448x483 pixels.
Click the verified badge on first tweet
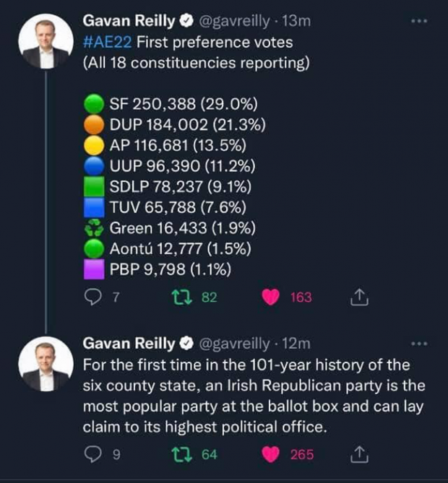[x=186, y=21]
